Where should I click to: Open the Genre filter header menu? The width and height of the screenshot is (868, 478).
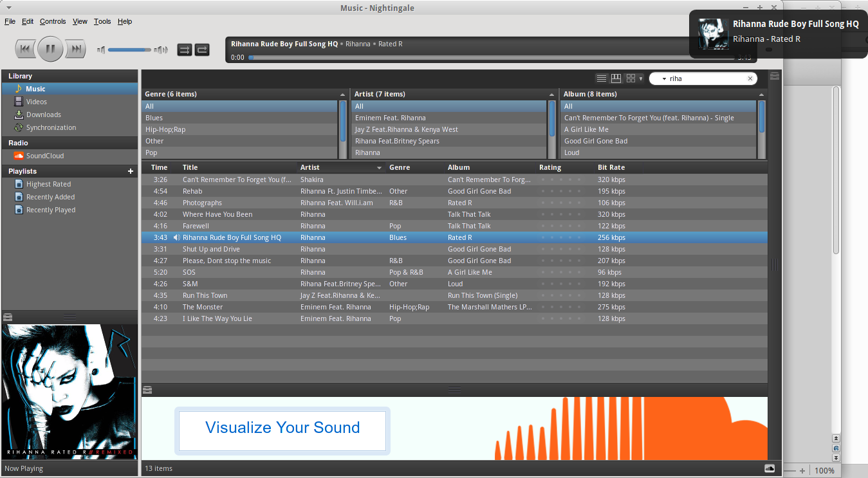tap(343, 95)
